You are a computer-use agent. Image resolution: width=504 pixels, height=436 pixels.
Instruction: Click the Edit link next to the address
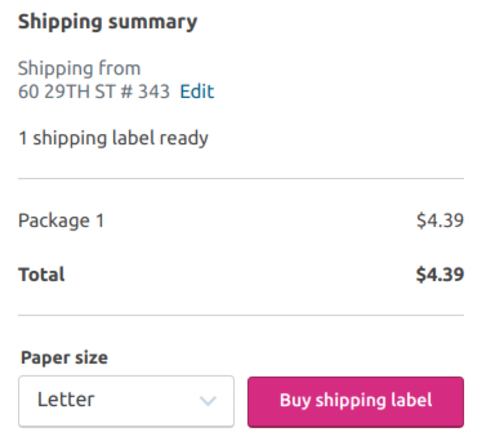[x=197, y=91]
